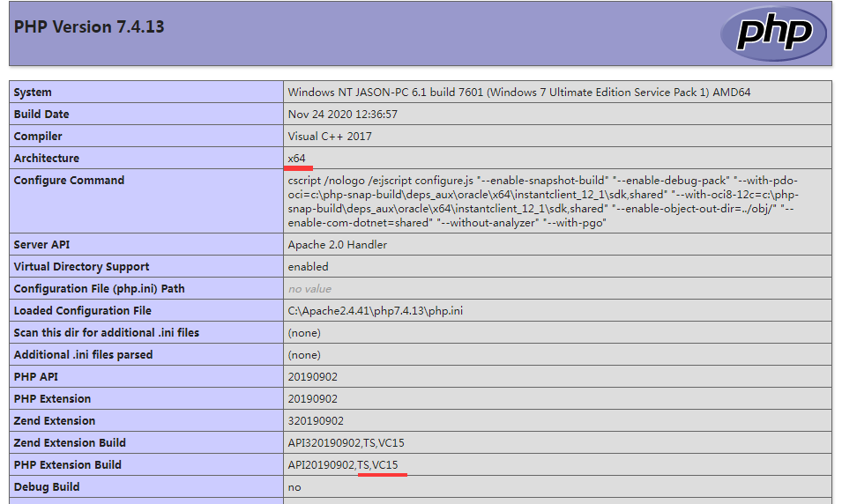Click the C:\Apache2.4.41\php7.4.13\php.ini path
This screenshot has width=842, height=504.
click(375, 311)
